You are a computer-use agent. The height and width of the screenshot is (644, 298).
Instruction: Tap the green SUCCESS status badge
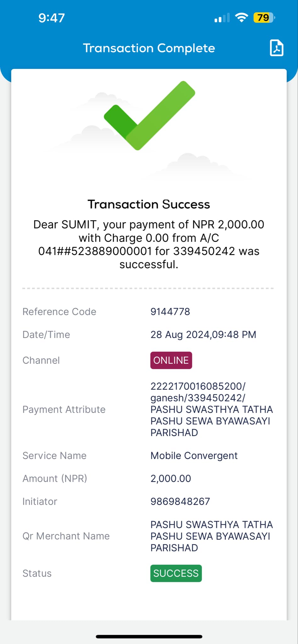(x=176, y=573)
